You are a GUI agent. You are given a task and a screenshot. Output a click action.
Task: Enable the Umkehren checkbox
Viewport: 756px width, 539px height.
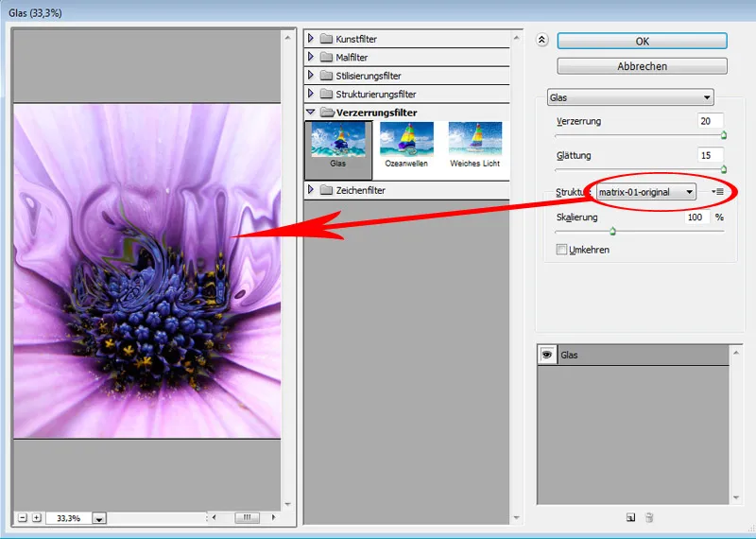(561, 250)
